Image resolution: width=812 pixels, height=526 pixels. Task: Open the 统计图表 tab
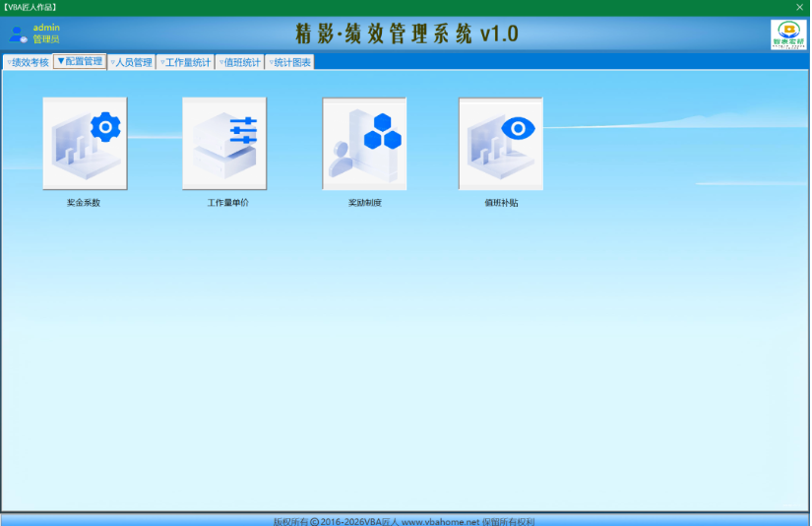click(x=290, y=62)
